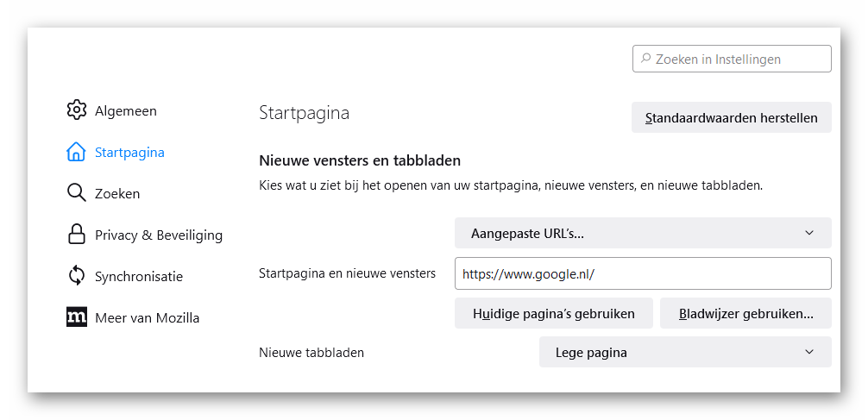
Task: Click the Privacy & Beveiliging padlock icon
Action: coord(77,235)
